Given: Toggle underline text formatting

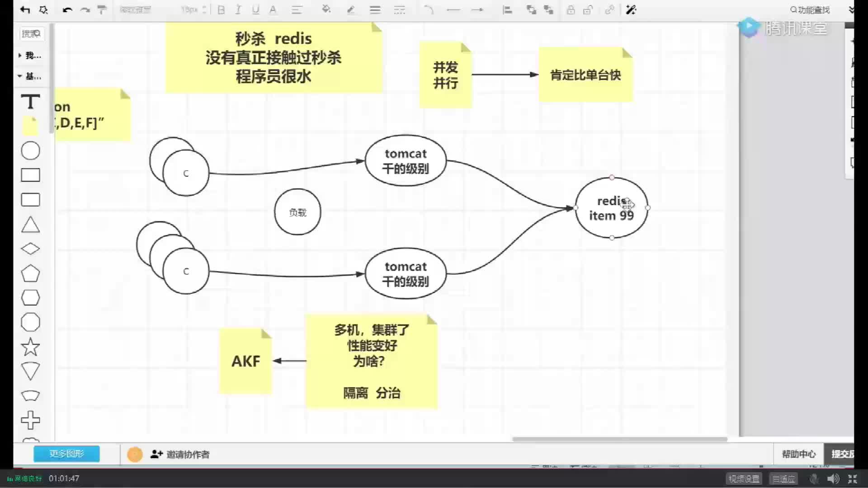Looking at the screenshot, I should [x=255, y=10].
